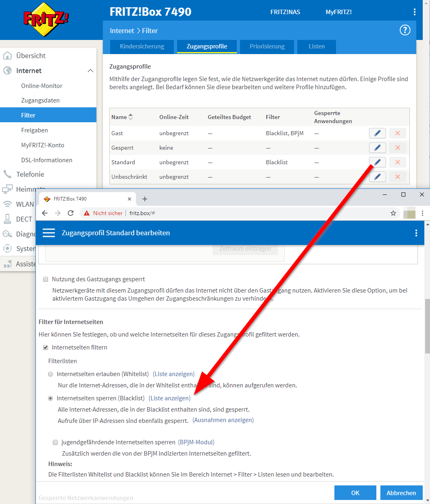Click OK button in edit dialog
The image size is (430, 504).
point(355,493)
